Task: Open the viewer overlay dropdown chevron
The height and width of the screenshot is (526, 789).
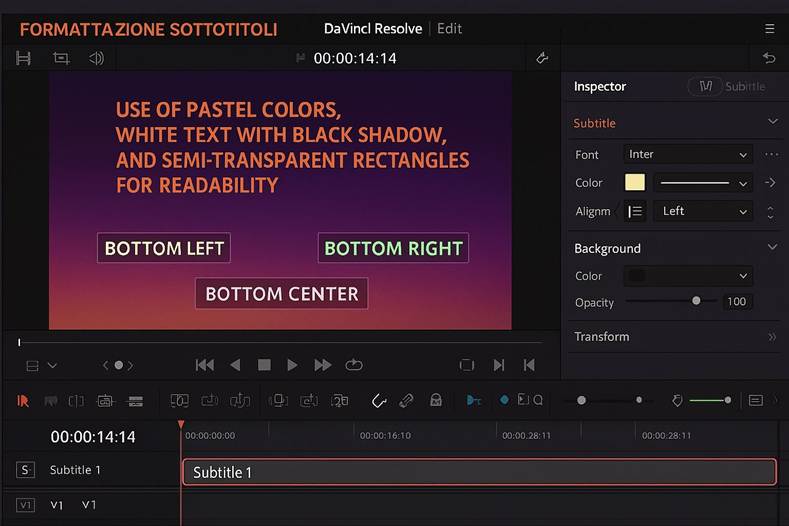Action: coord(52,365)
